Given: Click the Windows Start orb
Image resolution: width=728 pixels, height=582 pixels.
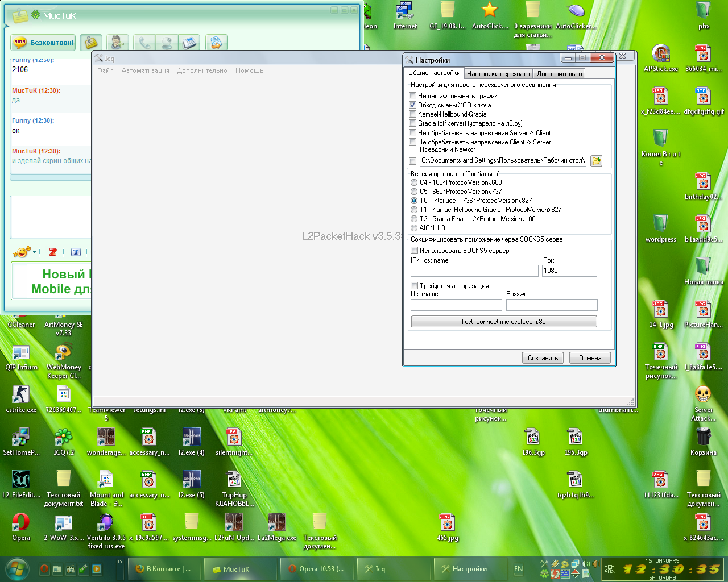Looking at the screenshot, I should click(16, 569).
